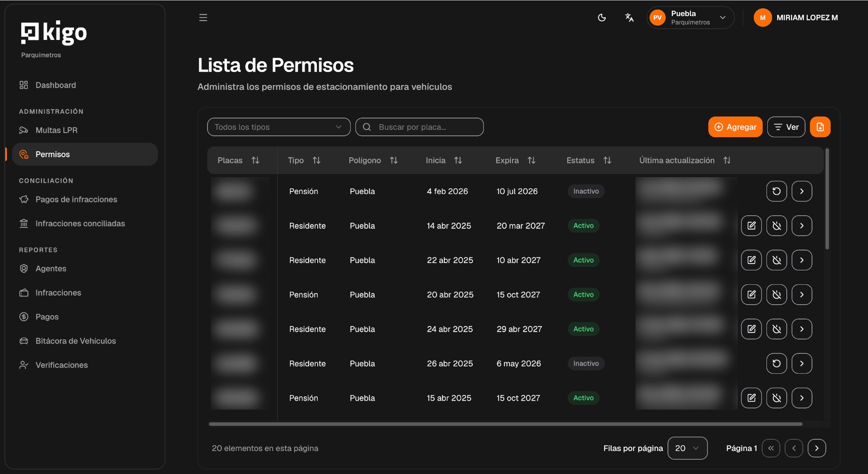Open the Filas por página dropdown
Viewport: 868px width, 474px height.
[687, 448]
